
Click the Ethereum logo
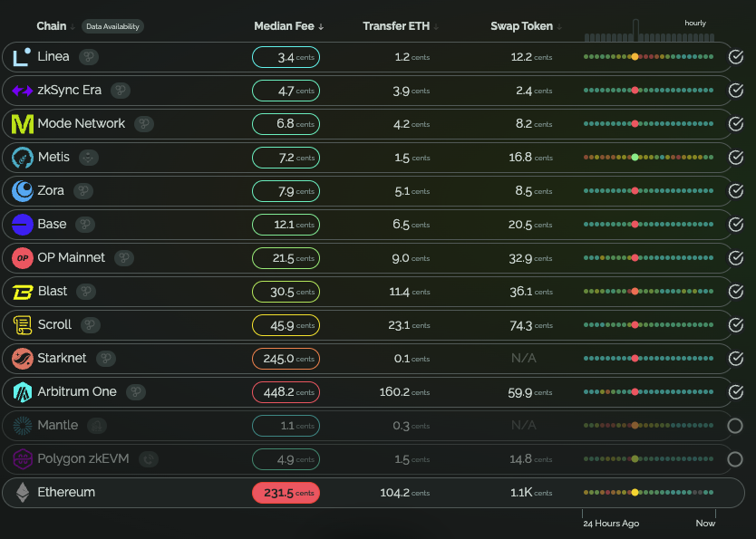(22, 492)
